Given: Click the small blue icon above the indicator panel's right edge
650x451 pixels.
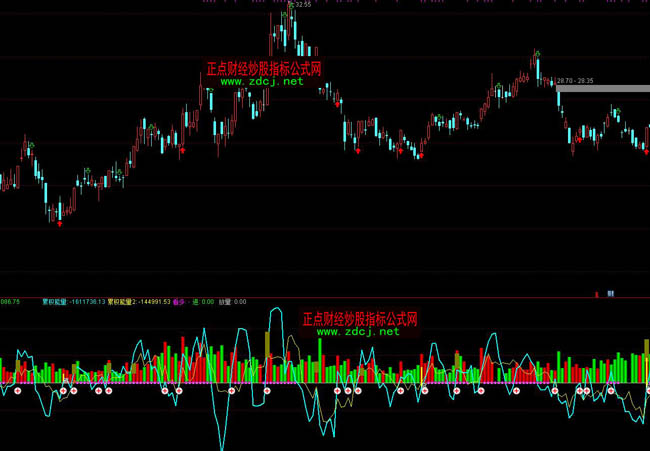Looking at the screenshot, I should click(x=609, y=294).
